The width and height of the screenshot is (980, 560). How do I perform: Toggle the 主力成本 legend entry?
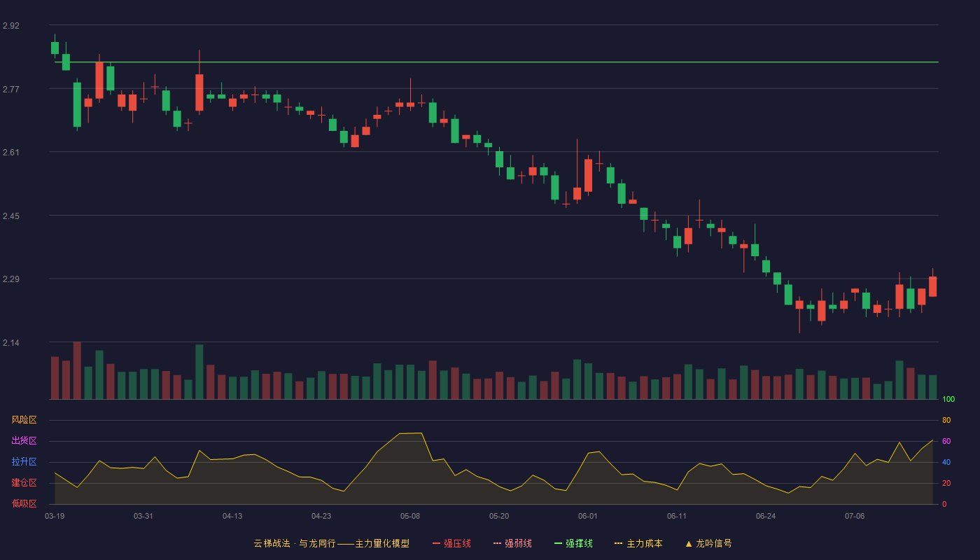(x=638, y=543)
